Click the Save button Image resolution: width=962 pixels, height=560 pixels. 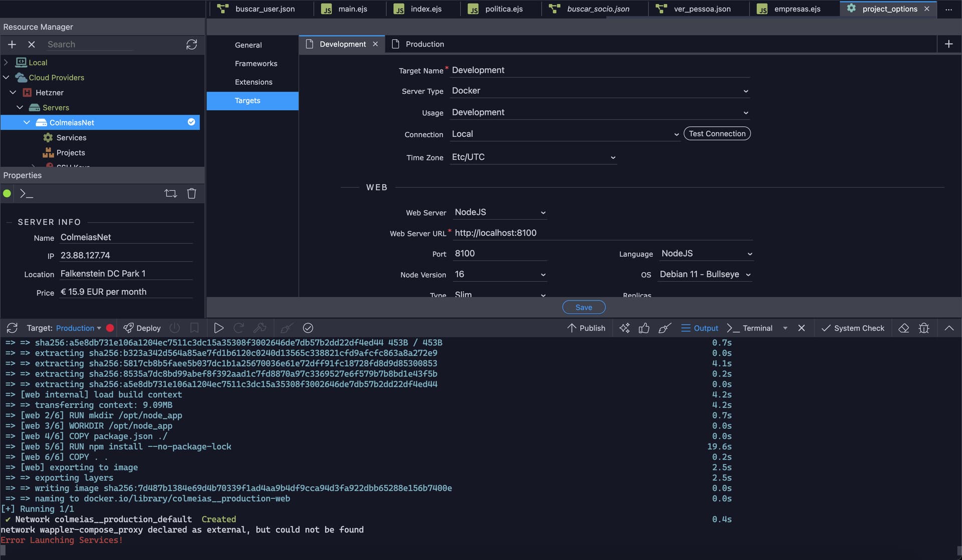pos(584,308)
